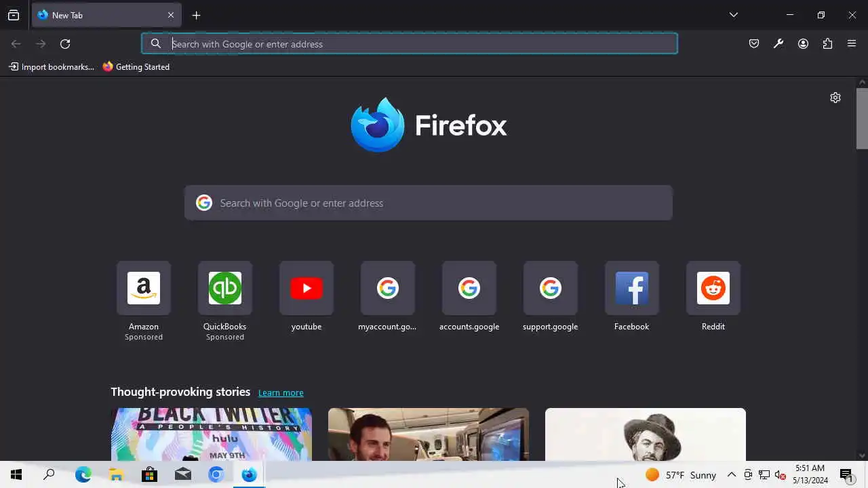Click scrollbar down arrow

click(862, 455)
